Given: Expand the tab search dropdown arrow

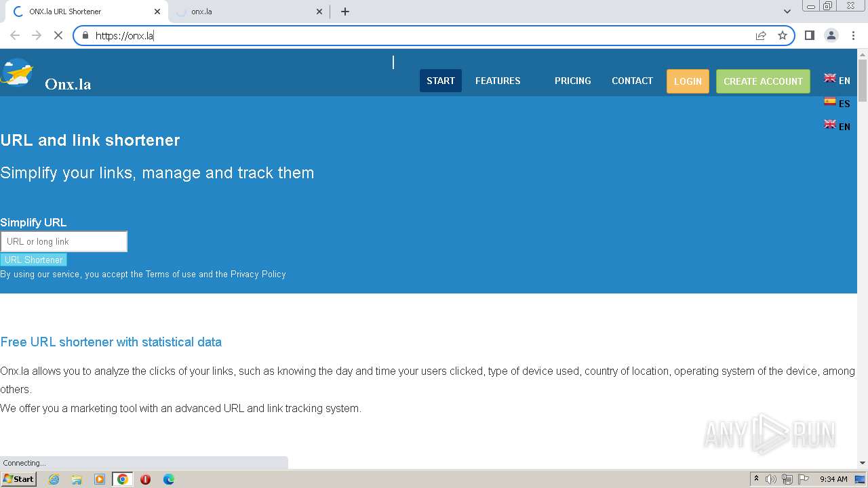Looking at the screenshot, I should point(787,12).
